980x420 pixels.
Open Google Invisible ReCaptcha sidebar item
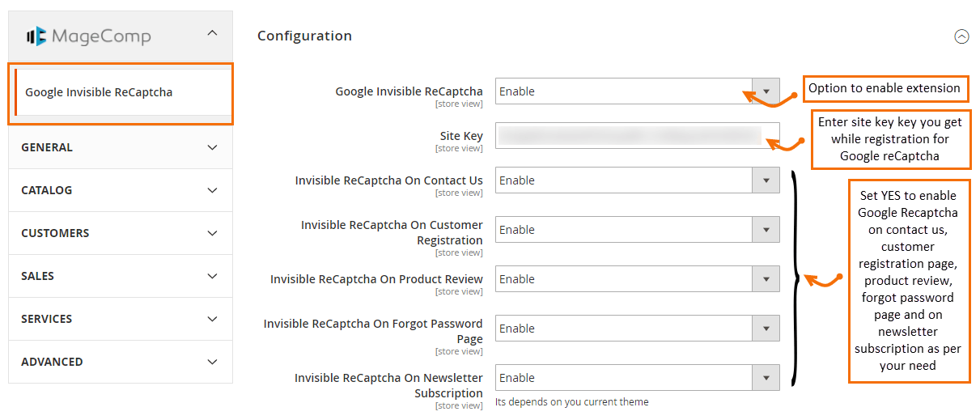pyautogui.click(x=123, y=92)
